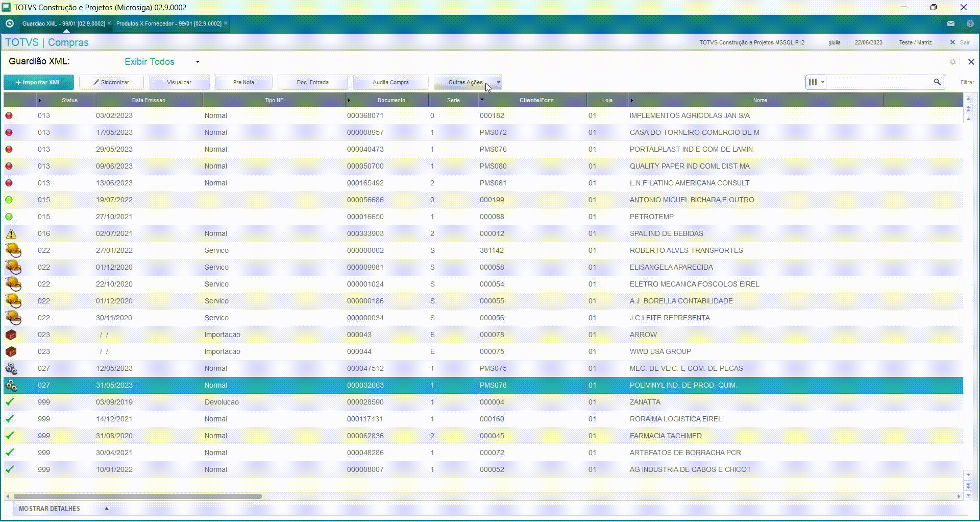Open the Exibir Todos dropdown
The image size is (980, 522).
click(162, 62)
